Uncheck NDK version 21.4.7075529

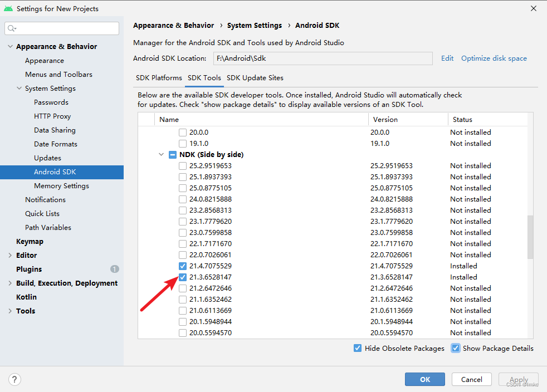coord(183,266)
